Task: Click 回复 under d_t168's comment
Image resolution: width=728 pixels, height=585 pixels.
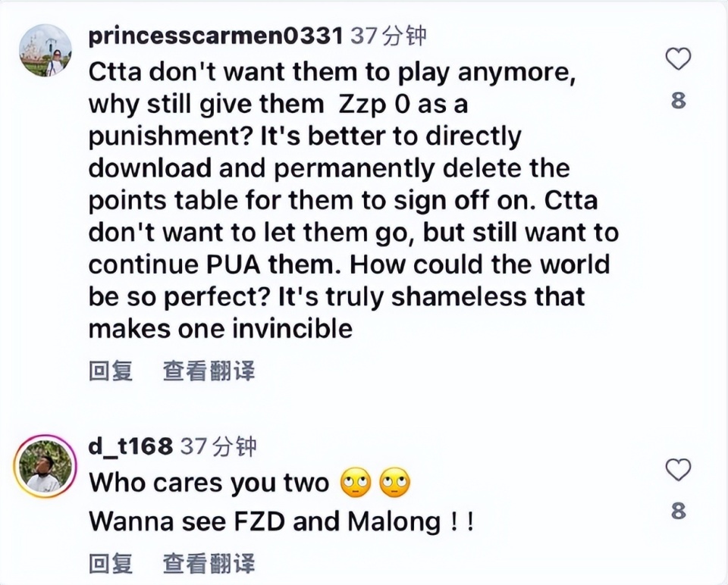Action: (111, 563)
